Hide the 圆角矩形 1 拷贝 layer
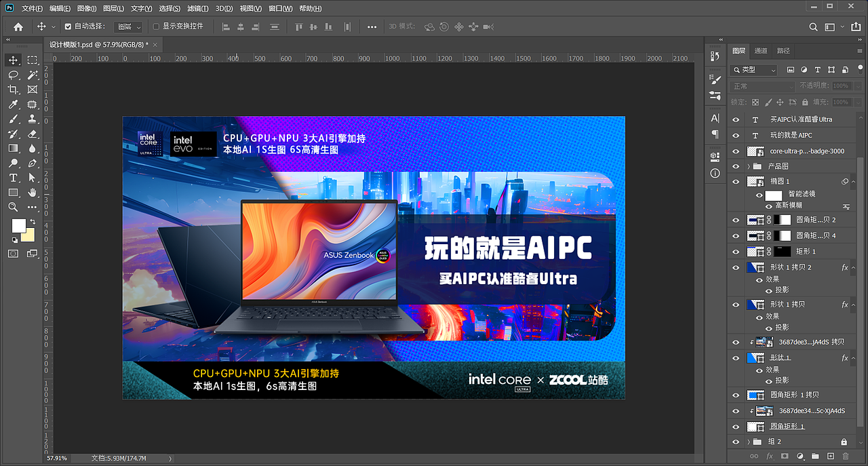Image resolution: width=868 pixels, height=466 pixels. (736, 395)
